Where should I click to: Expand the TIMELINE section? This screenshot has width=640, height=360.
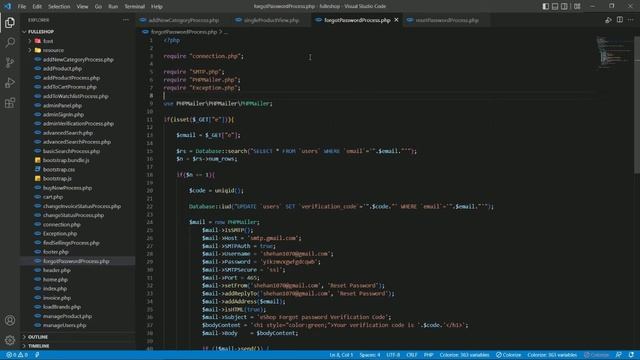point(39,346)
